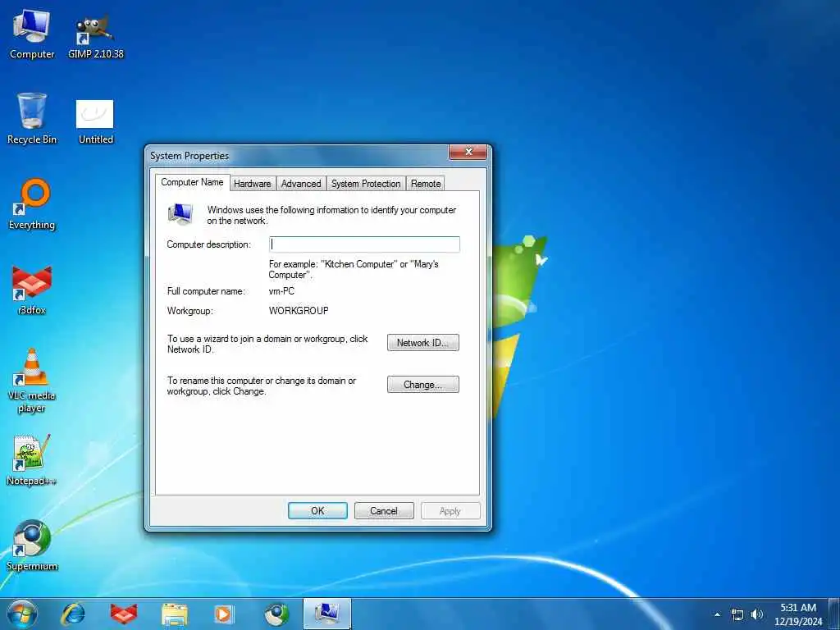The width and height of the screenshot is (840, 630).
Task: Launch Internet Explorer from taskbar
Action: click(x=73, y=614)
